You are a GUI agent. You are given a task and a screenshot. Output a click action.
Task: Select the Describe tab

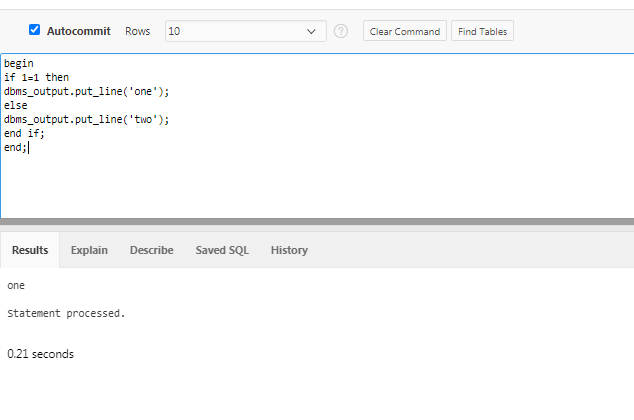[151, 250]
